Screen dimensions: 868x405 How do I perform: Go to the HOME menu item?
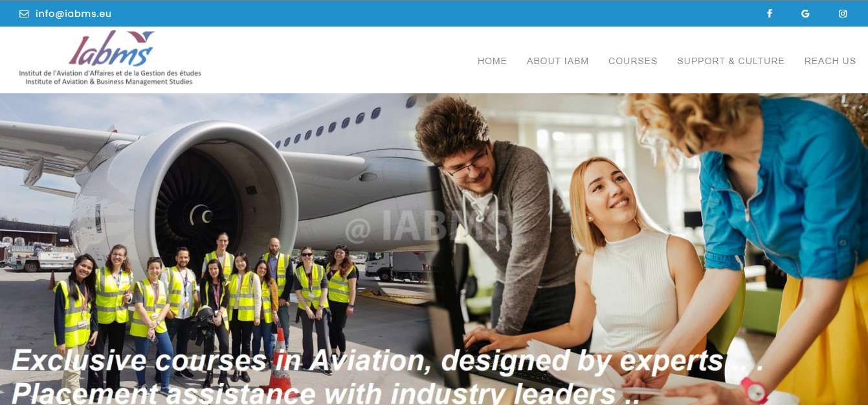[x=492, y=61]
